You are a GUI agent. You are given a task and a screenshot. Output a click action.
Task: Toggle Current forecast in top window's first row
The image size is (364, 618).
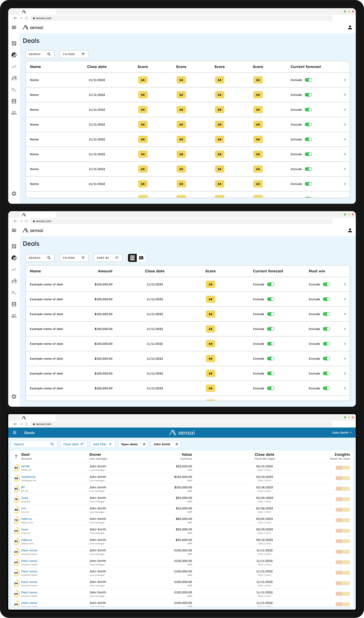click(308, 80)
